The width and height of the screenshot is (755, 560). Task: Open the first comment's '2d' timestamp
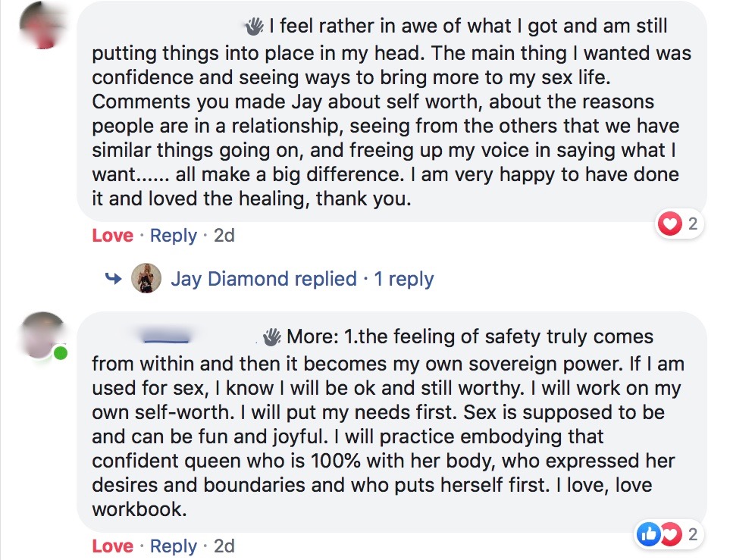pos(224,236)
